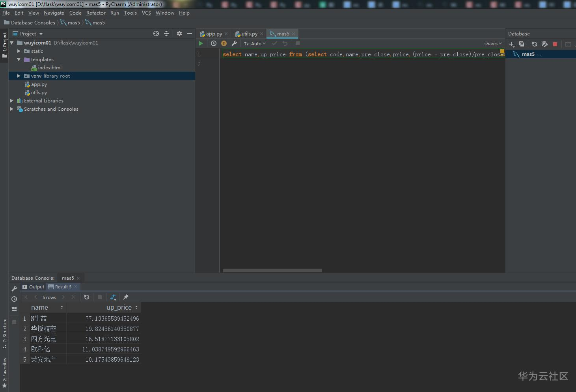Open query history clock icon in editor toolbar
The width and height of the screenshot is (576, 392).
(214, 44)
